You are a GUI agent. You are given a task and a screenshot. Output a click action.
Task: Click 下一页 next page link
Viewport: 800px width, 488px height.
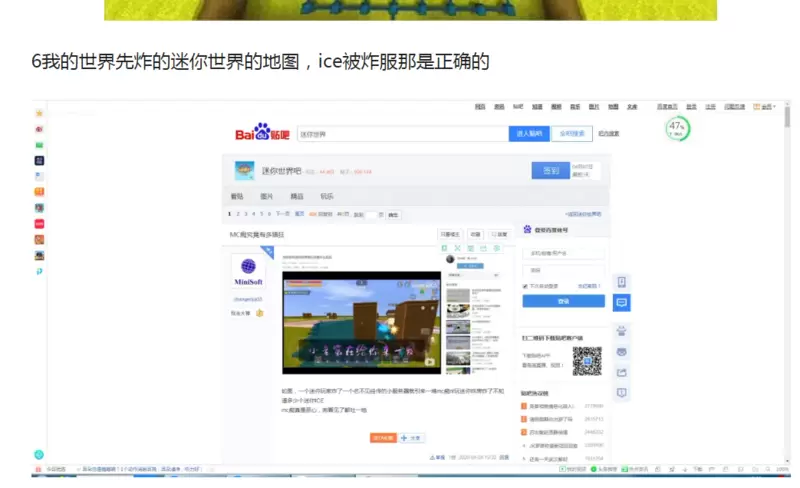(x=283, y=214)
